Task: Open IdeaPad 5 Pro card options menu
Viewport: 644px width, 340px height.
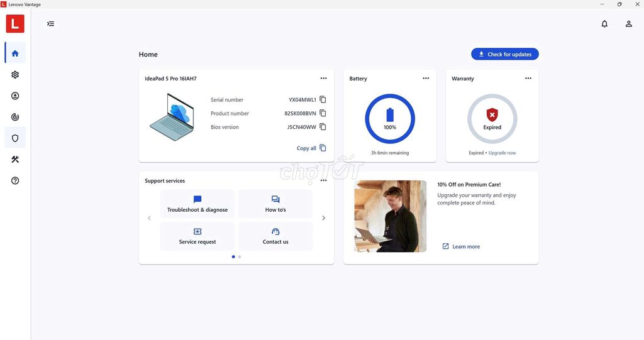Action: click(323, 79)
